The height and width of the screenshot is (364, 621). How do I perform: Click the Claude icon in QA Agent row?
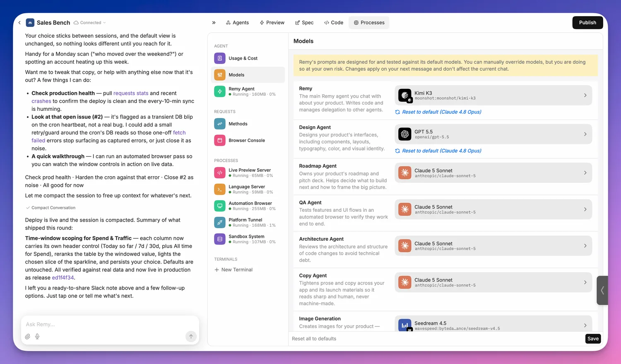(x=404, y=209)
